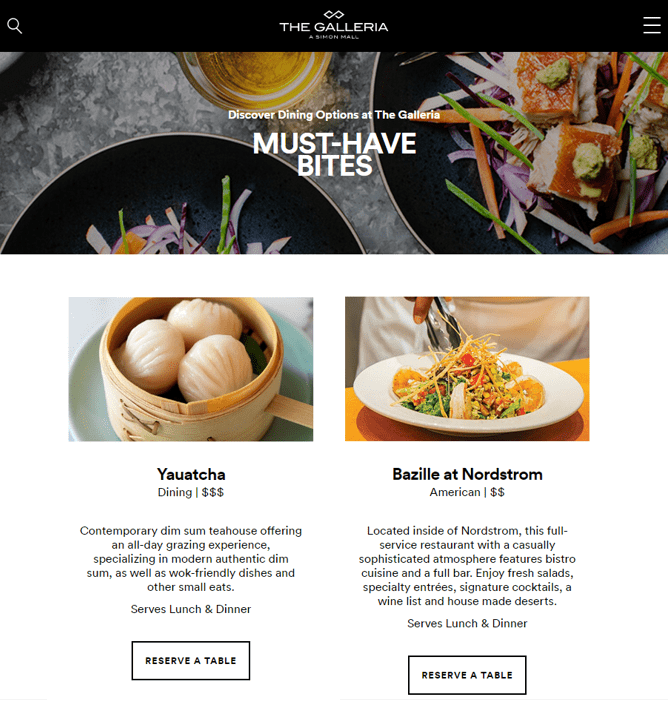Open the Bazille salad dish photo

click(x=467, y=369)
